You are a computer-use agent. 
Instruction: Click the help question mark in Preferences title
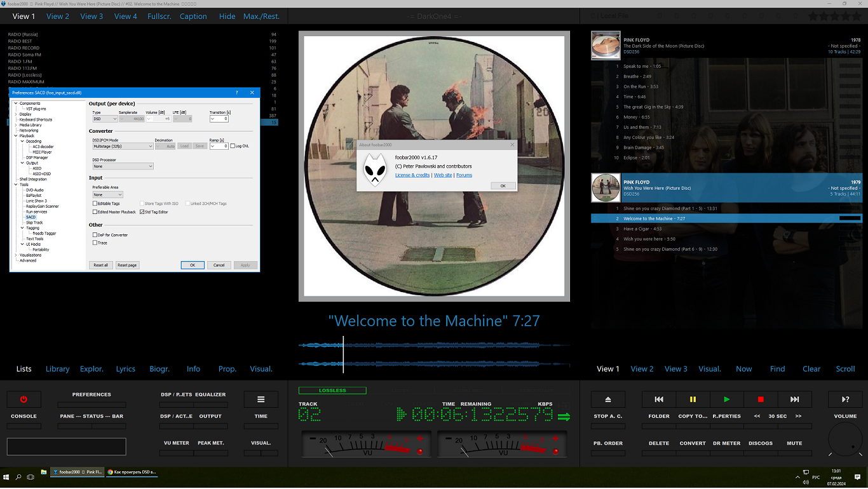tap(237, 93)
